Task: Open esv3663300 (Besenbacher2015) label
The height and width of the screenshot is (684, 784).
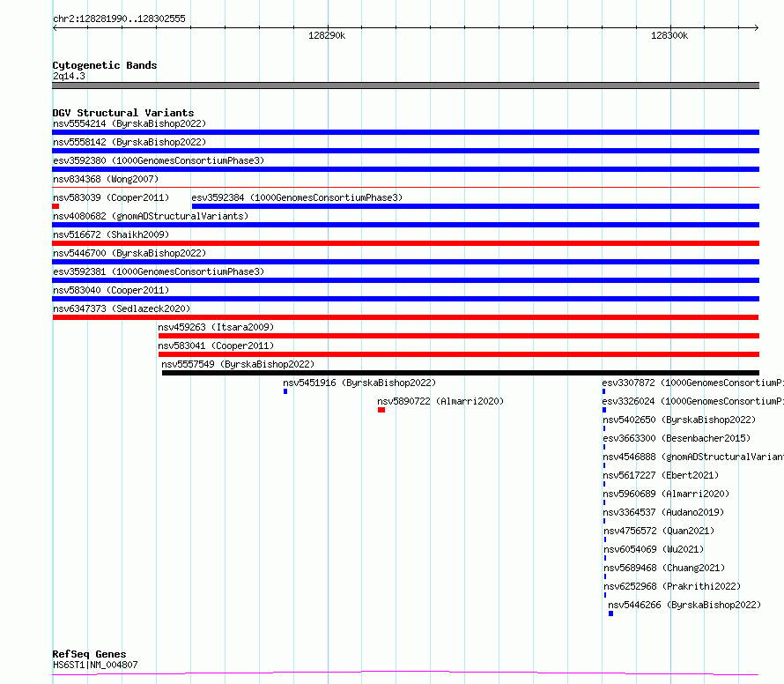Action: [677, 438]
